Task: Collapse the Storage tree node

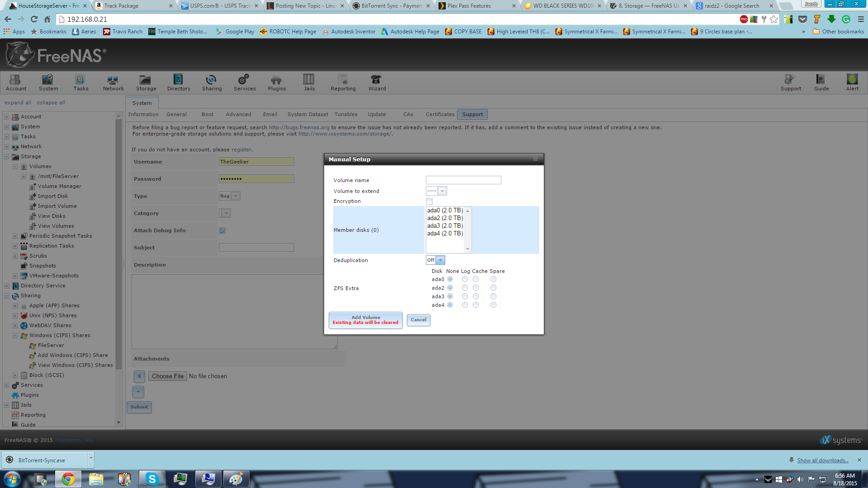Action: (x=7, y=157)
